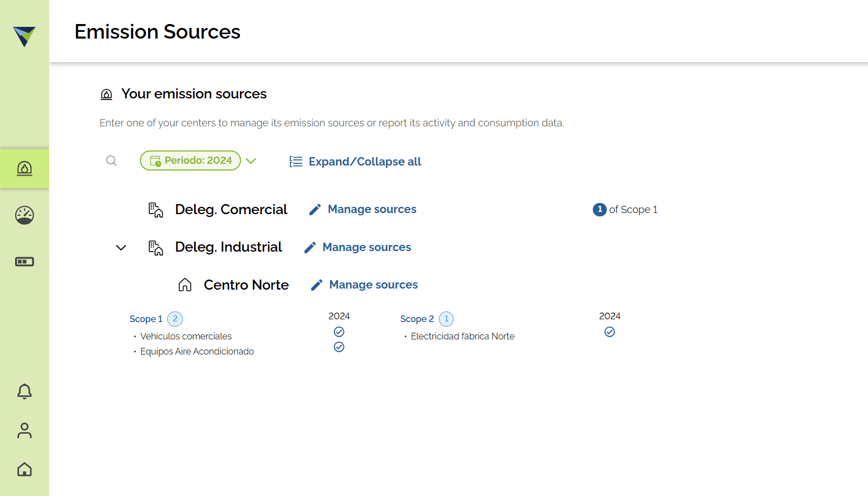Click the 2024 column header under Scope 2
868x496 pixels.
point(610,316)
